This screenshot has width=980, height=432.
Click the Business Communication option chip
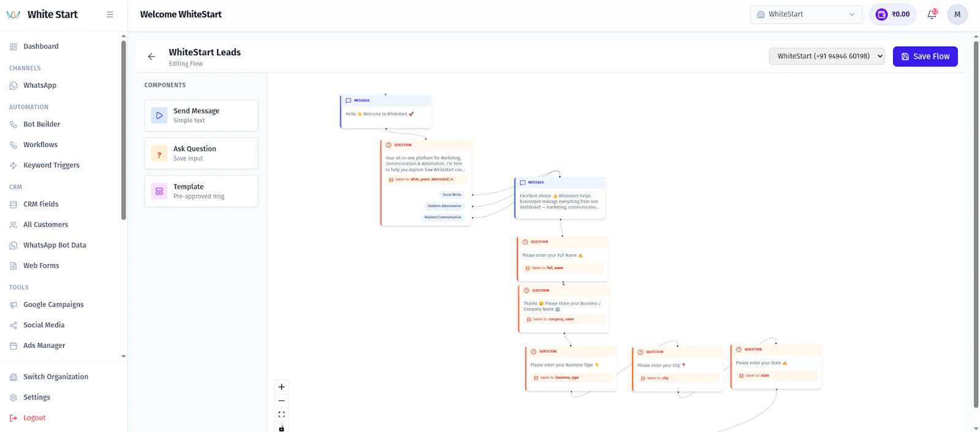(x=443, y=217)
